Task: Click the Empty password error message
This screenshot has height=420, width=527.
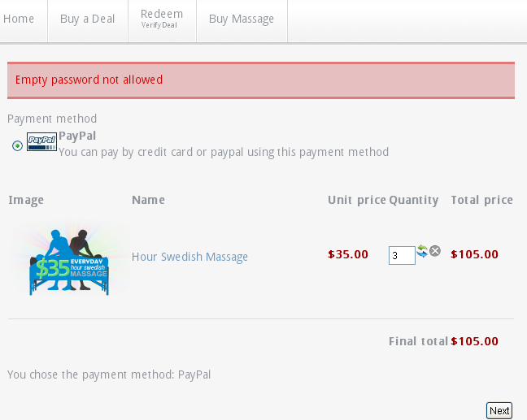Action: (89, 80)
